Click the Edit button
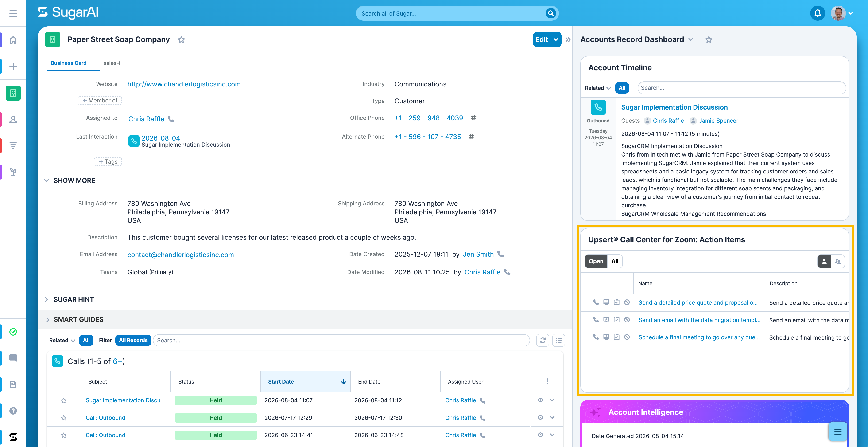868x447 pixels. coord(542,39)
